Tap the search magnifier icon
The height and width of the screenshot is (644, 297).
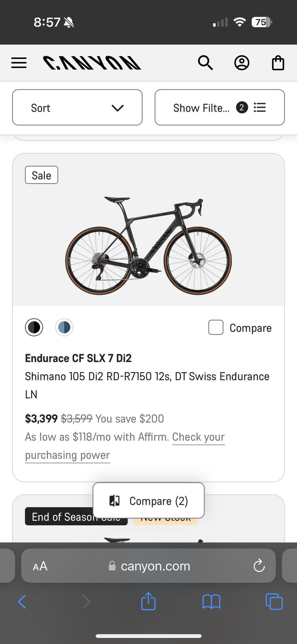pyautogui.click(x=205, y=63)
